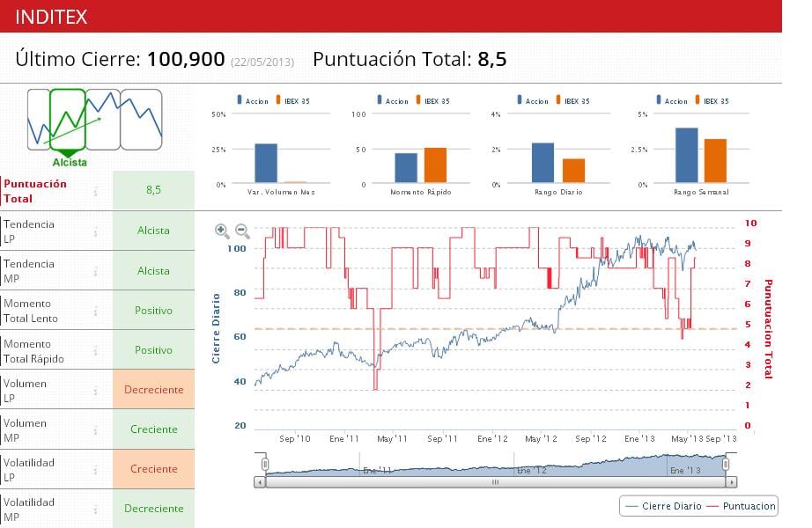Click the Puntuación Total: 8,5 header text
The height and width of the screenshot is (528, 812).
point(410,59)
